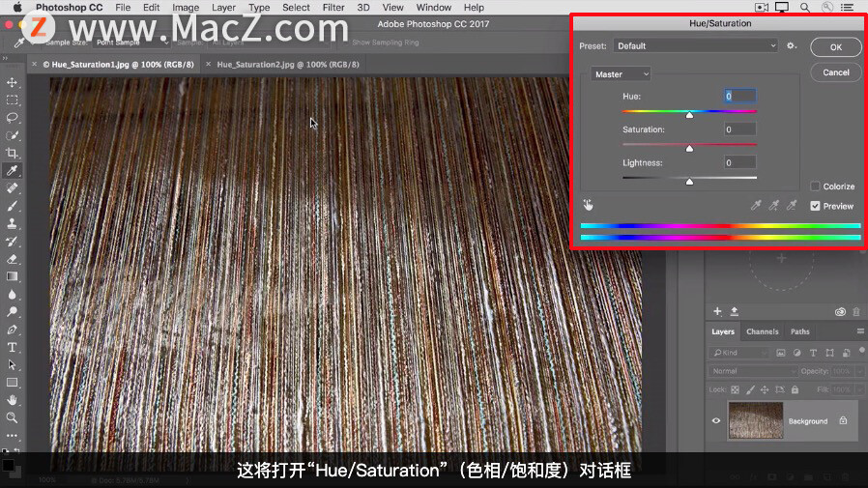The image size is (868, 488).
Task: Filter layers by pixel layers icon
Action: click(781, 353)
